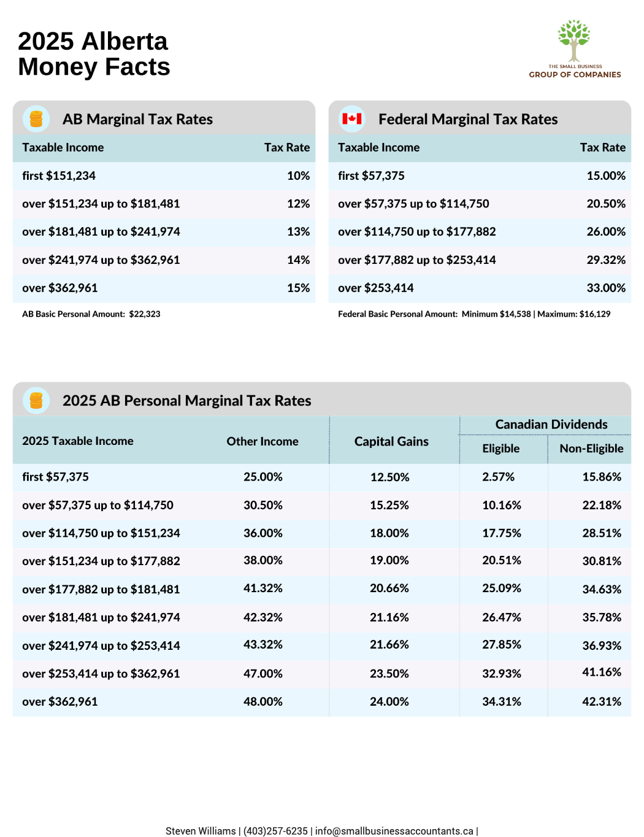This screenshot has width=644, height=837.
Task: Click the coin stack icon beside AB Marginal Tax Rates
Action: click(x=36, y=119)
